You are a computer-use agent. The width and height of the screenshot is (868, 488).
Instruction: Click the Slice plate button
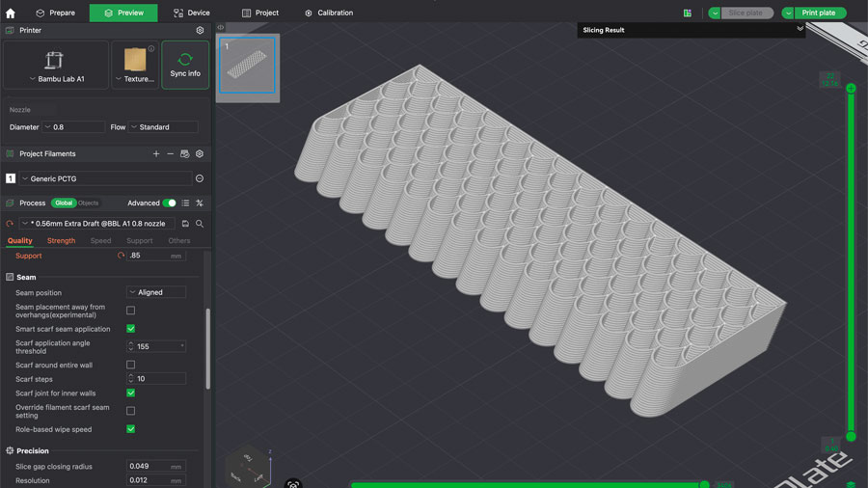(746, 13)
